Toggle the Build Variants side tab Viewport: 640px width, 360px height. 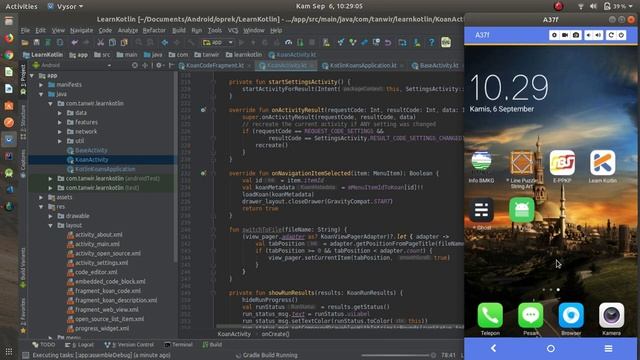coord(23,267)
